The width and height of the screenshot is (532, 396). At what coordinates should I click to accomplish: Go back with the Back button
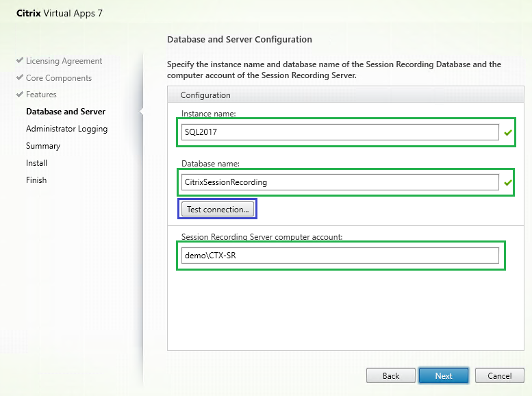(x=391, y=375)
